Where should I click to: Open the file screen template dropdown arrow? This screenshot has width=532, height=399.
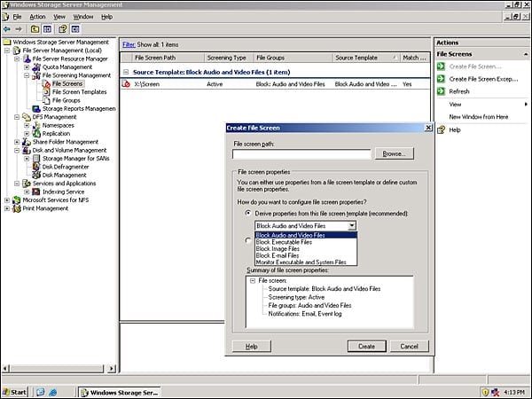352,225
